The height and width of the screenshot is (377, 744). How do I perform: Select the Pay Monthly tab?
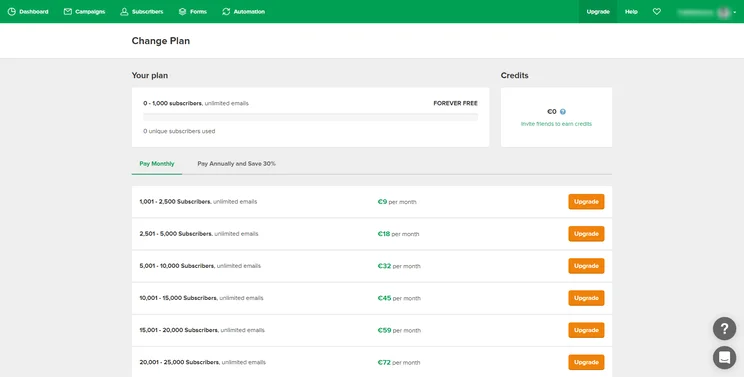tap(157, 164)
